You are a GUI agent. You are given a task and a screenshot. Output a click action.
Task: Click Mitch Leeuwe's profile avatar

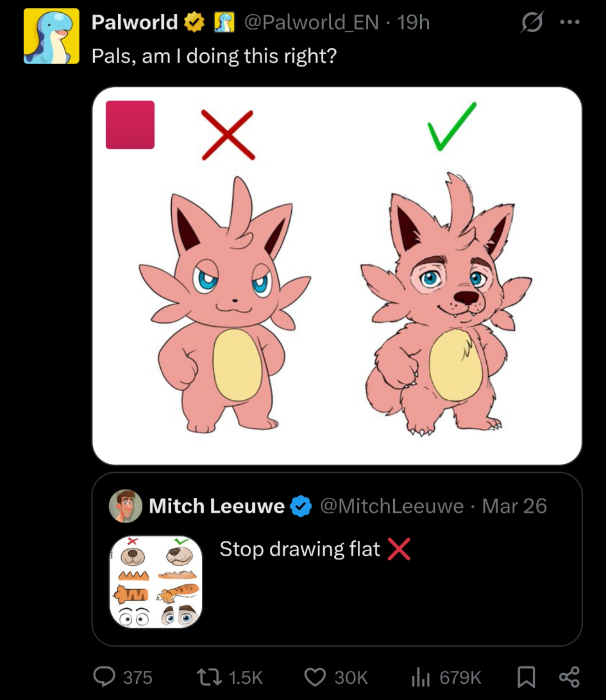click(x=126, y=506)
